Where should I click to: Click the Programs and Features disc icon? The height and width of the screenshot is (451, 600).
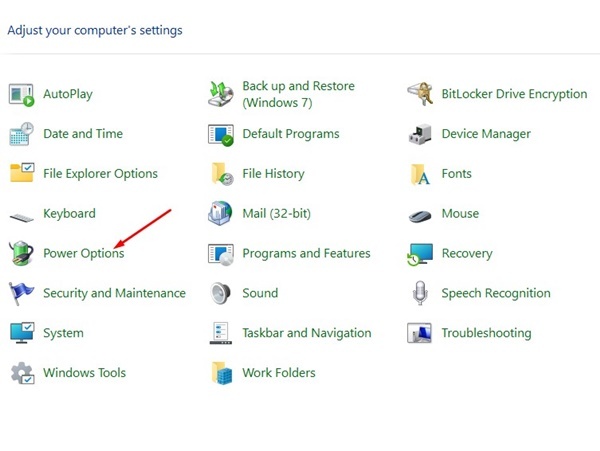(221, 254)
